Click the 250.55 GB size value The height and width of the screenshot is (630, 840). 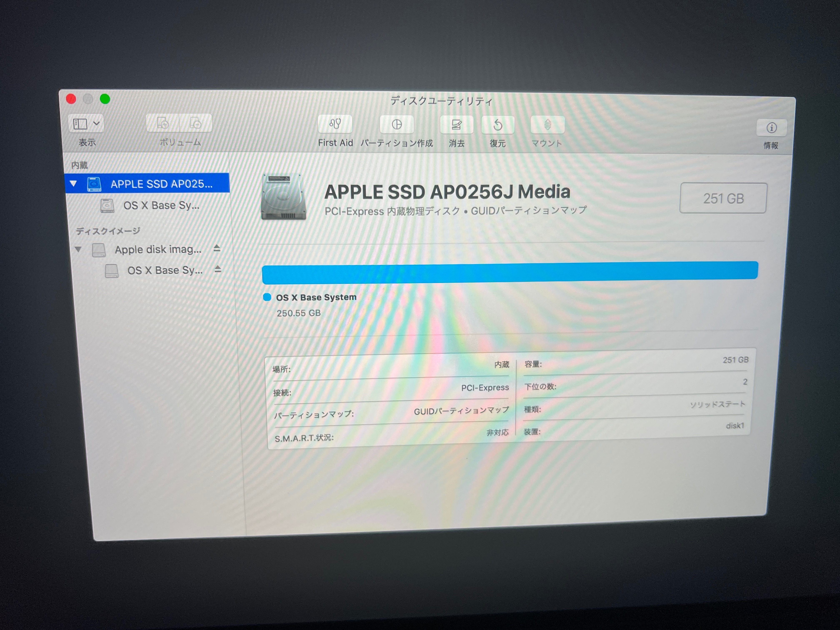pyautogui.click(x=299, y=313)
